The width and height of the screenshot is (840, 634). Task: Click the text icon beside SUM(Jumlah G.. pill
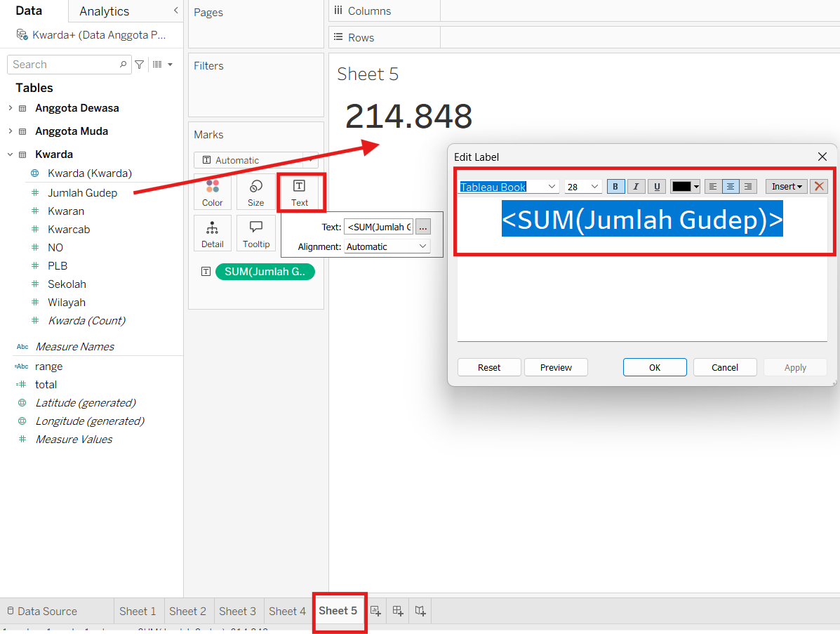[x=206, y=271]
